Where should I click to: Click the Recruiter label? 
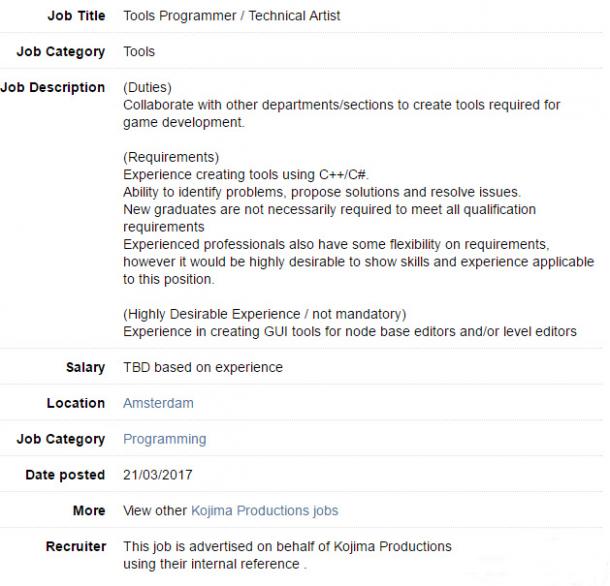(76, 546)
